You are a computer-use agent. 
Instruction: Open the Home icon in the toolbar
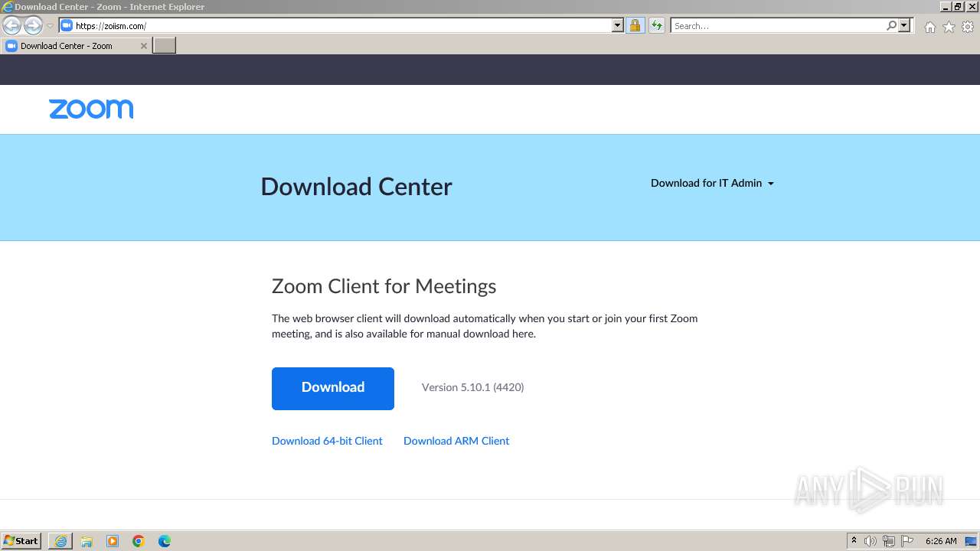point(929,27)
